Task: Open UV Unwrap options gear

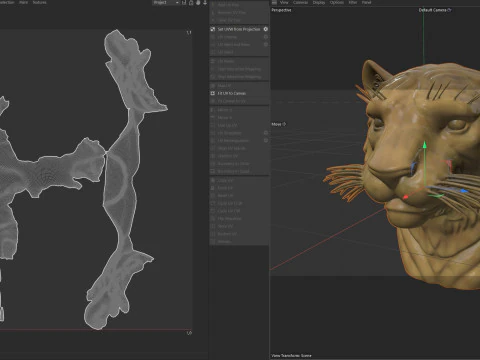Action: (x=266, y=37)
